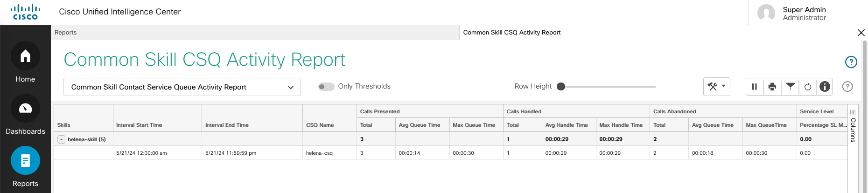Image resolution: width=868 pixels, height=193 pixels.
Task: Click the Interval Start Time column header
Action: [x=139, y=125]
